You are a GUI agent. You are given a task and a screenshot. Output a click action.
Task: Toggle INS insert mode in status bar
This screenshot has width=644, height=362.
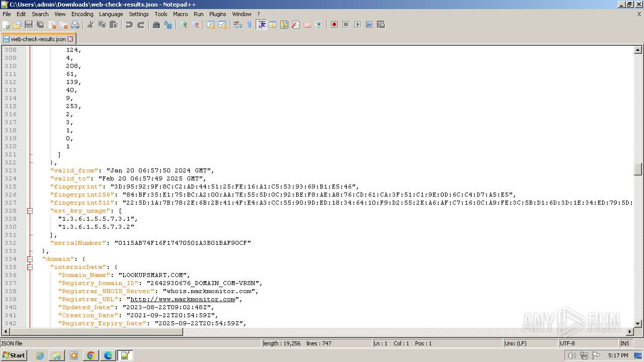tap(625, 343)
